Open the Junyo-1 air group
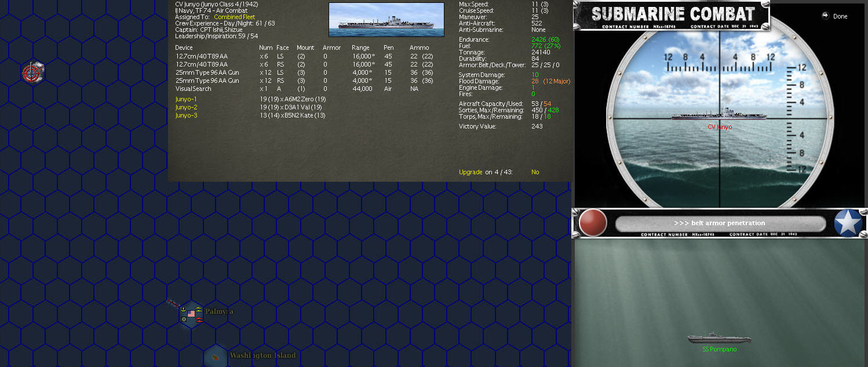Screen dimensions: 868x367 click(187, 99)
